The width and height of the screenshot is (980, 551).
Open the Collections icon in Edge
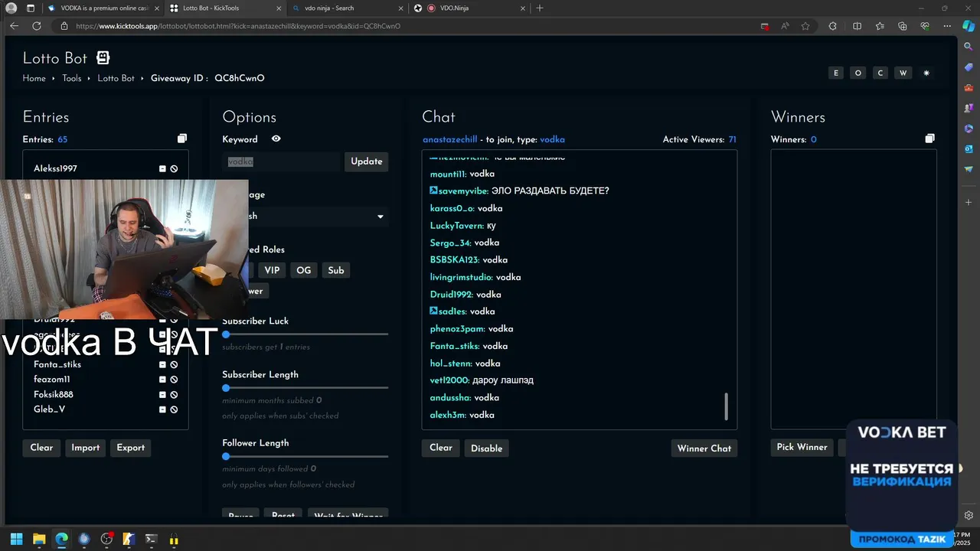903,26
